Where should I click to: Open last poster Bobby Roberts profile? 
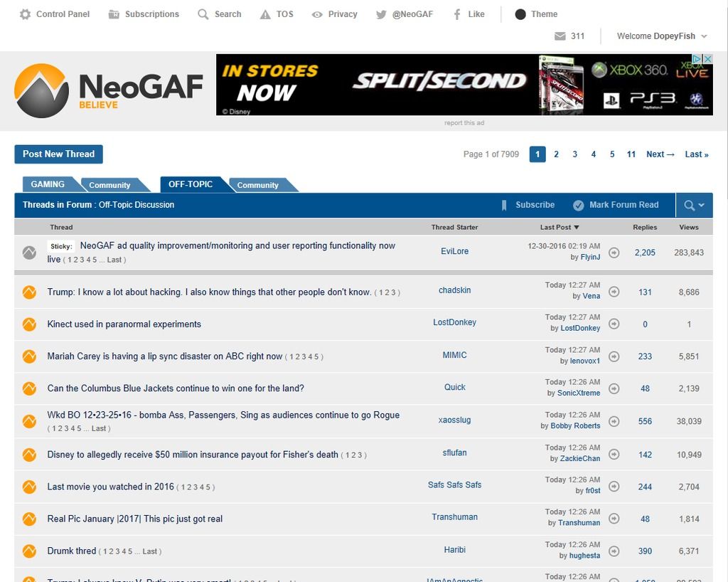pos(575,426)
